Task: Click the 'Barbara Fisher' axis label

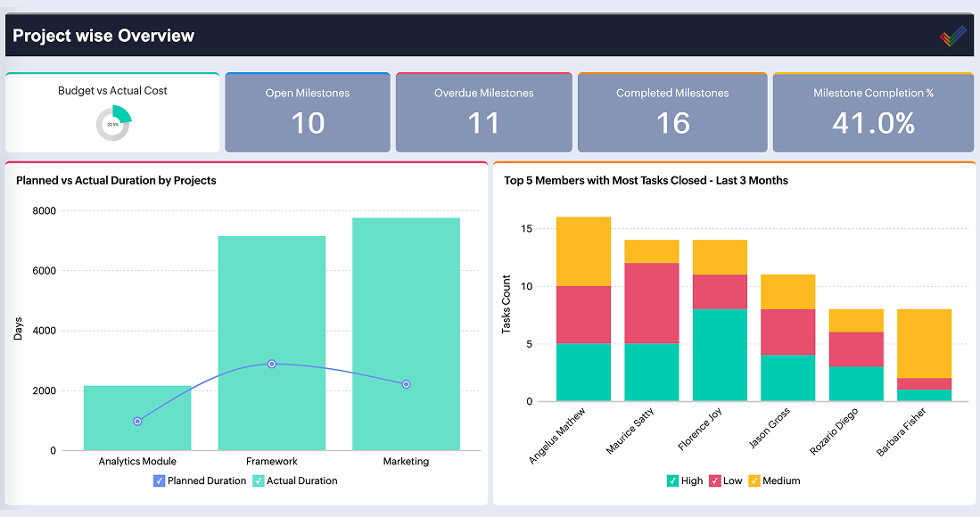Action: click(x=902, y=432)
